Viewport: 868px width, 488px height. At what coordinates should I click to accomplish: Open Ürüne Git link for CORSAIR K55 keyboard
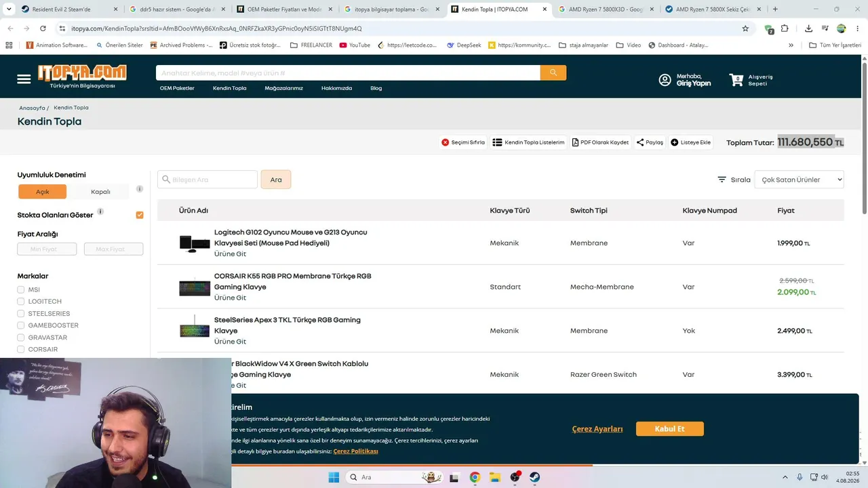tap(230, 298)
